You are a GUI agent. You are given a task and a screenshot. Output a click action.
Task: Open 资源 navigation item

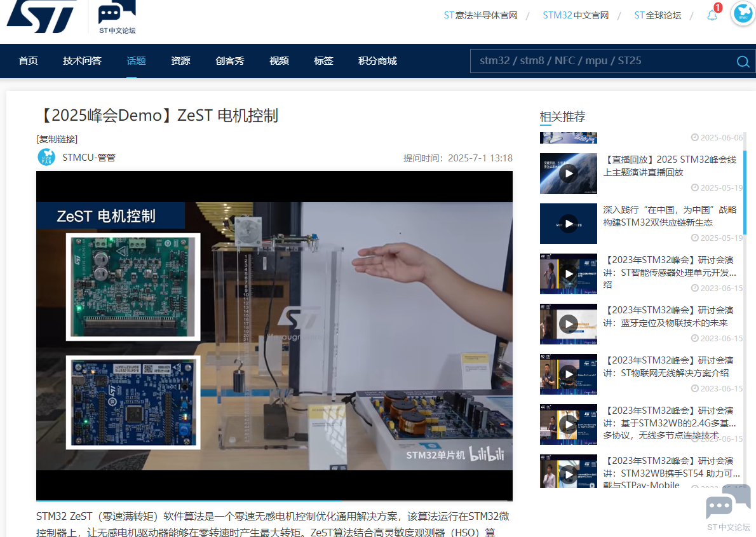pyautogui.click(x=180, y=61)
